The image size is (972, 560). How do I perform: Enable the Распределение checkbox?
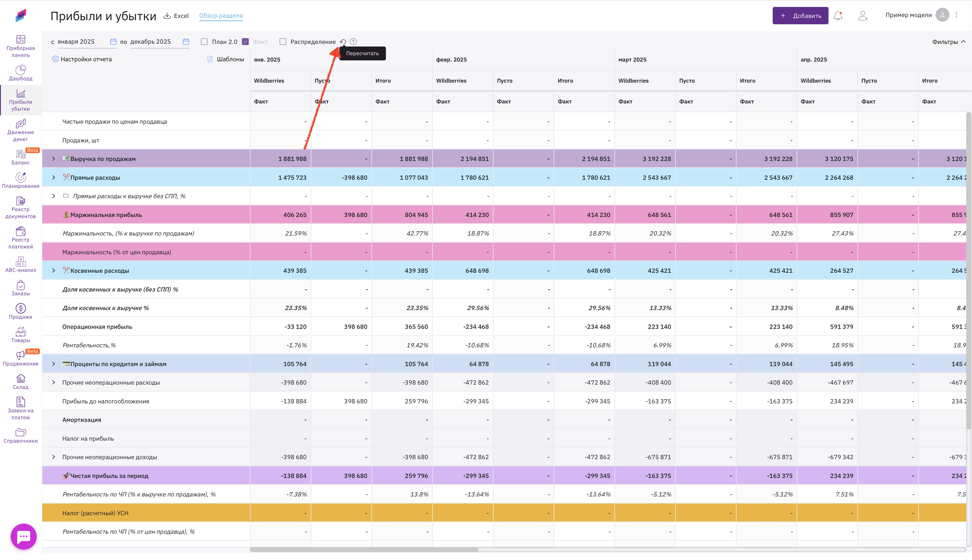(x=283, y=42)
